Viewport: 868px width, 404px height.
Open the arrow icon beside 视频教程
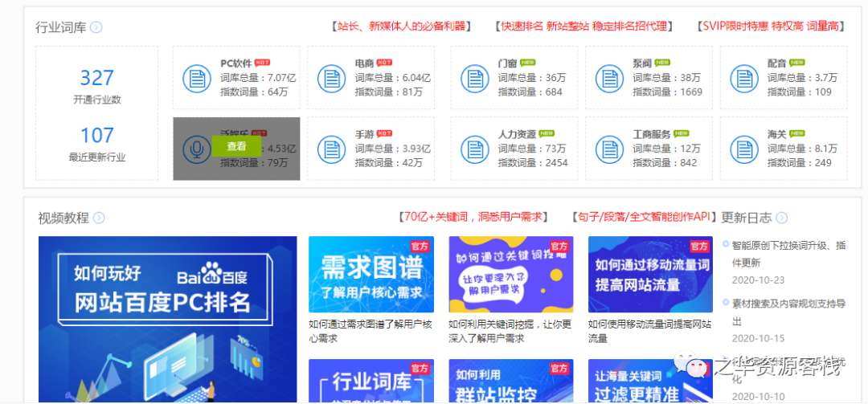pyautogui.click(x=99, y=218)
